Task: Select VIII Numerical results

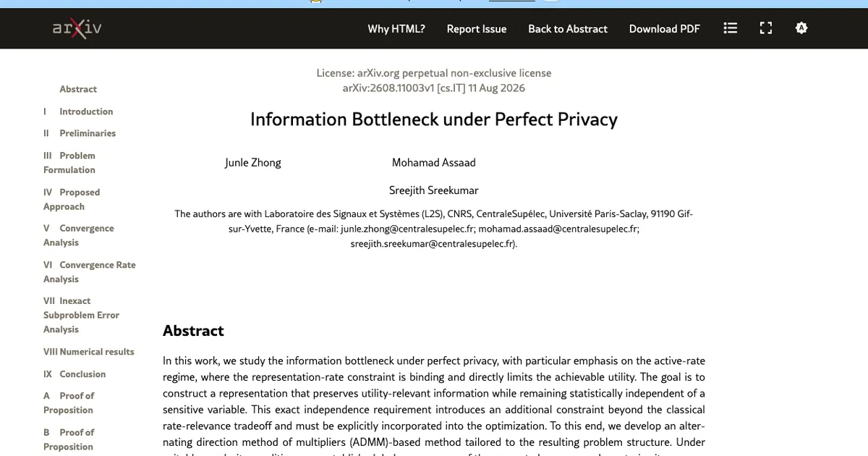Action: tap(89, 352)
